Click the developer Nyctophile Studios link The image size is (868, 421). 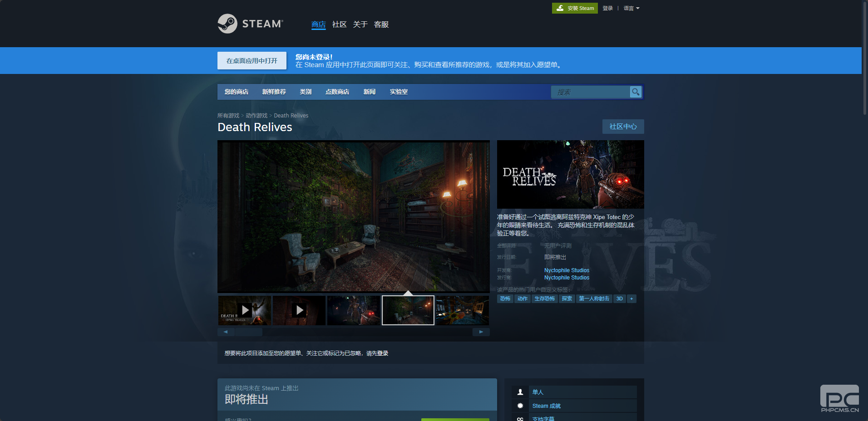pyautogui.click(x=567, y=270)
